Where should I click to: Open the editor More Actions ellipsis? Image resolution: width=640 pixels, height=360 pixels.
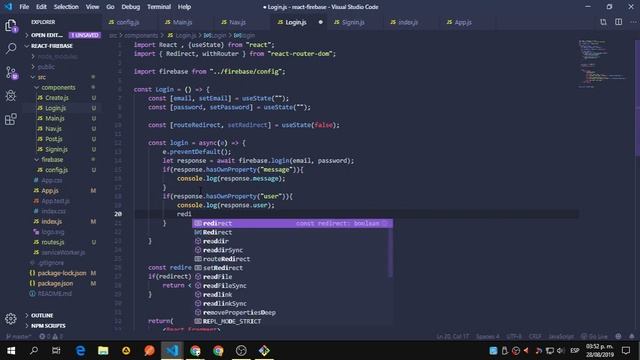click(633, 22)
